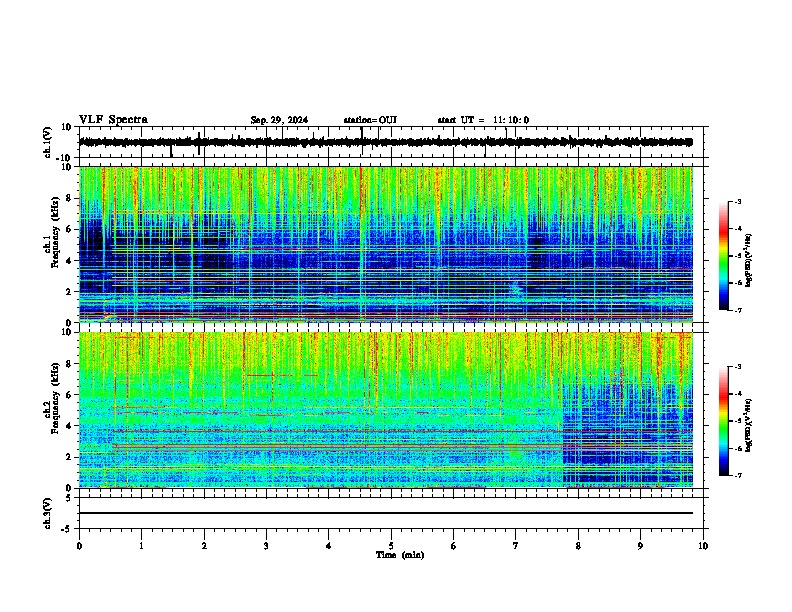The image size is (792, 612).
Task: Click the "ch.1(V)" waveform axis label
Action: coord(48,142)
